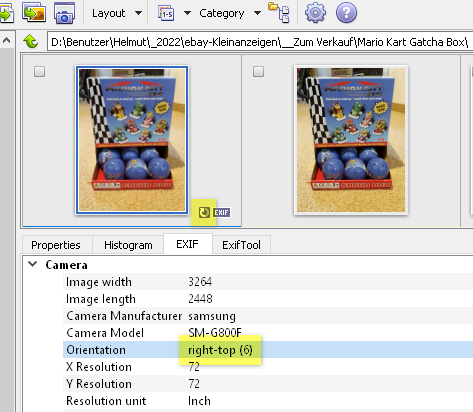Open the Layout dropdown
Viewport: 473px width, 412px height.
click(117, 13)
